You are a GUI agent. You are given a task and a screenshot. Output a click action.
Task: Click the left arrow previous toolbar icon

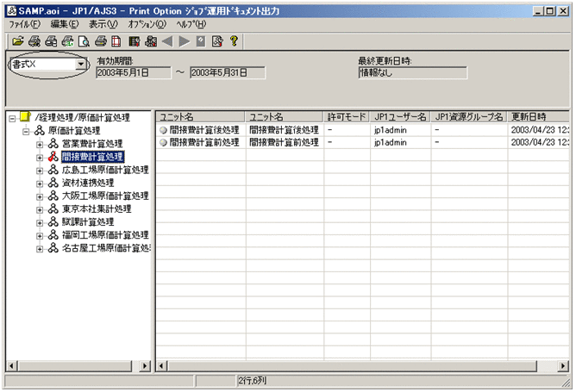[x=167, y=40]
